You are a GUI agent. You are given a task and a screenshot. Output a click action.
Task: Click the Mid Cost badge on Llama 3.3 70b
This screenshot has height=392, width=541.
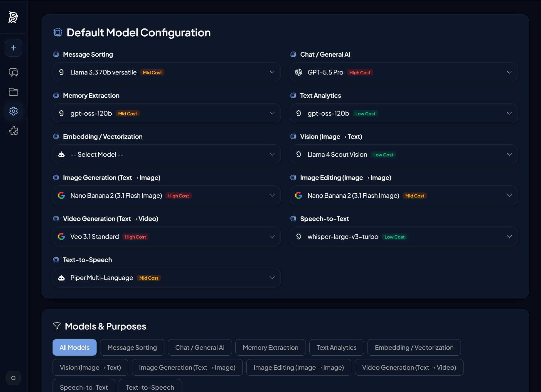(152, 72)
